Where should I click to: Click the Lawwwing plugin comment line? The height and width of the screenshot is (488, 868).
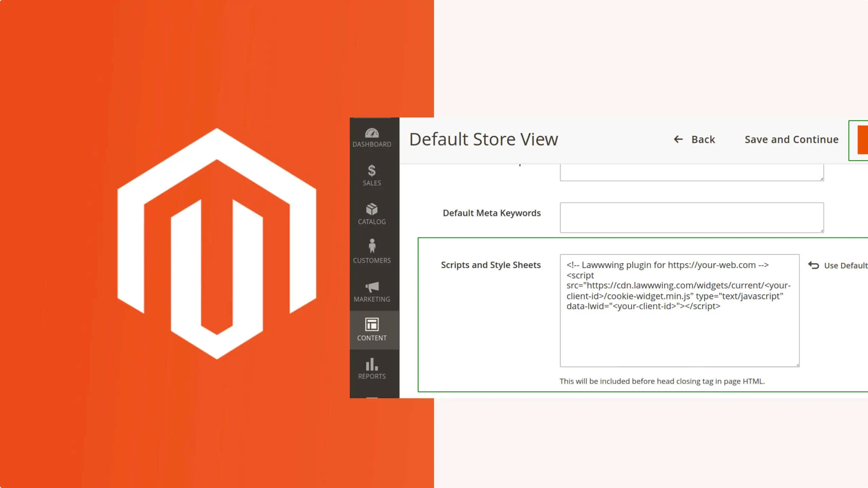(667, 265)
